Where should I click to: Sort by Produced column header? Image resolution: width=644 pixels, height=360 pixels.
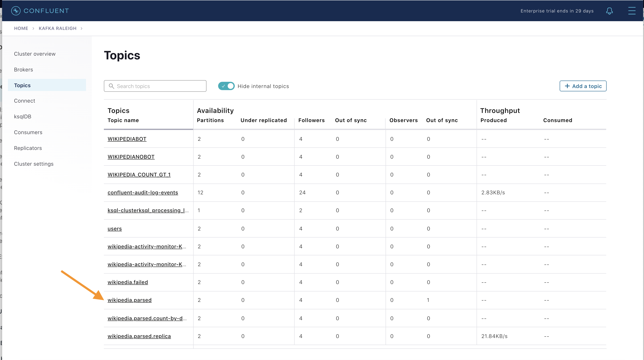(494, 120)
